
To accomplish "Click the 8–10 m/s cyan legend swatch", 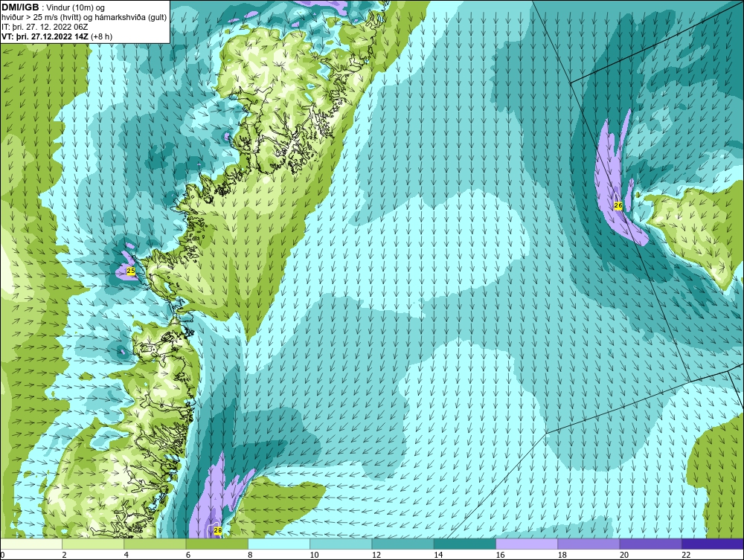I will click(x=279, y=544).
